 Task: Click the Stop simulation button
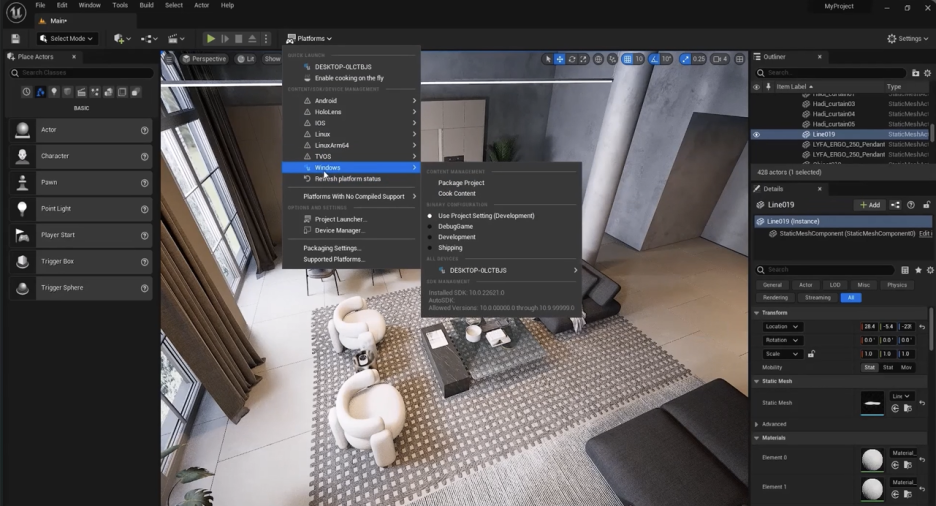[238, 39]
